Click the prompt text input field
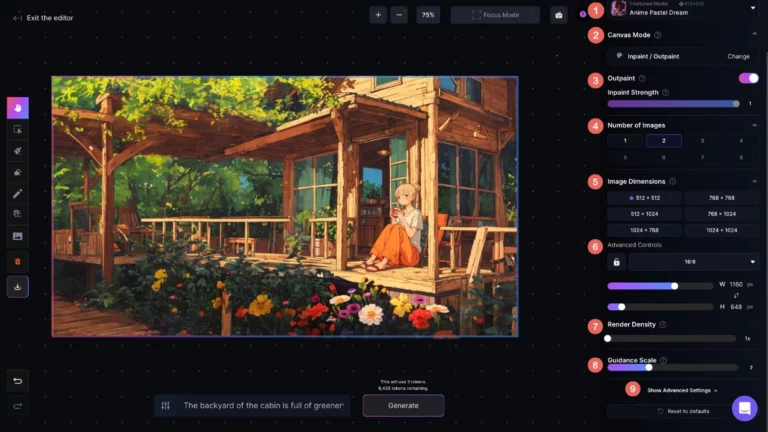The height and width of the screenshot is (432, 768). [263, 405]
